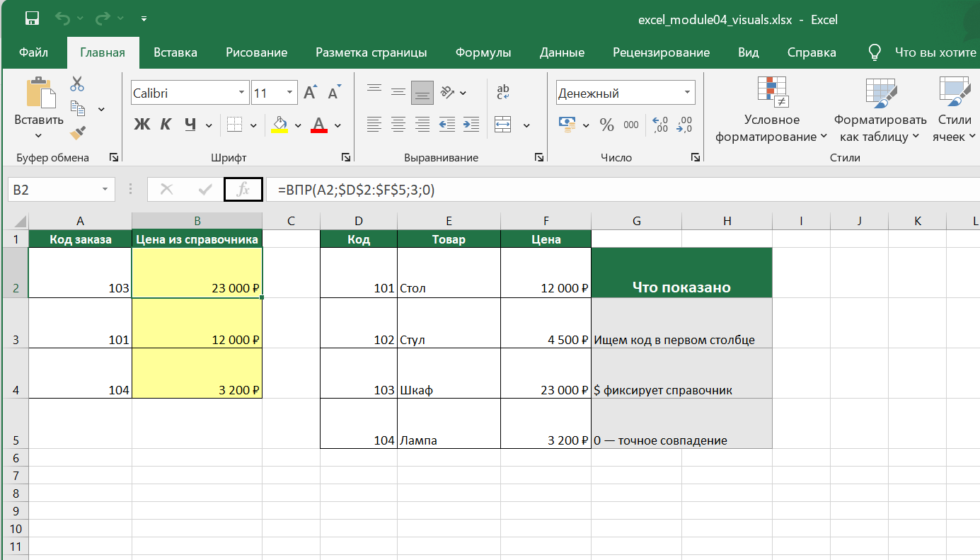
Task: Open Quick Access Toolbar customization arrow
Action: (x=144, y=19)
